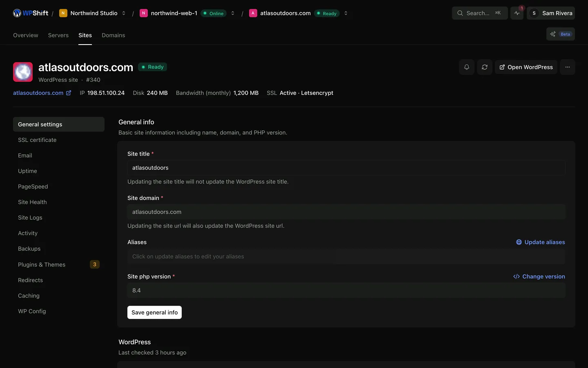Click the atlasoutdoors site favicon thumbnail
Image resolution: width=588 pixels, height=368 pixels.
(x=23, y=72)
